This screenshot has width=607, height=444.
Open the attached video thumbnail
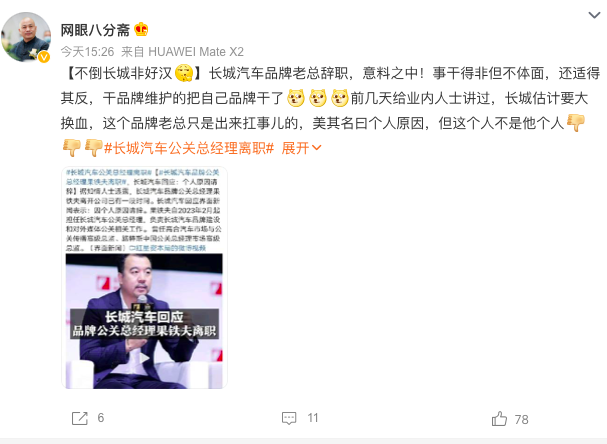(144, 277)
